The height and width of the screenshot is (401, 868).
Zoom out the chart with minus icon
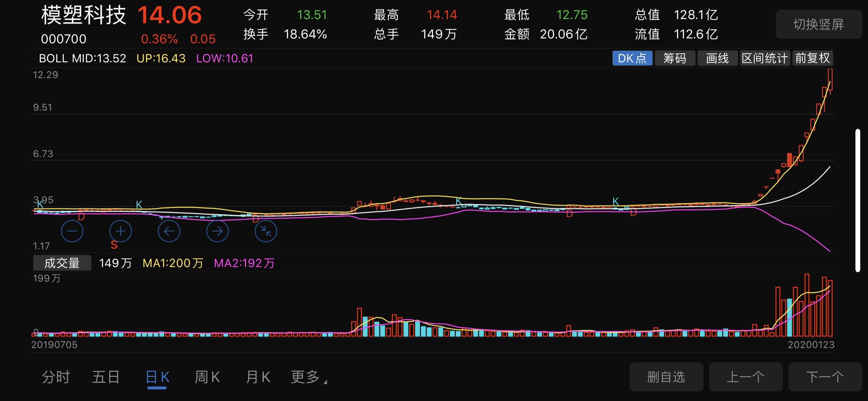point(72,231)
